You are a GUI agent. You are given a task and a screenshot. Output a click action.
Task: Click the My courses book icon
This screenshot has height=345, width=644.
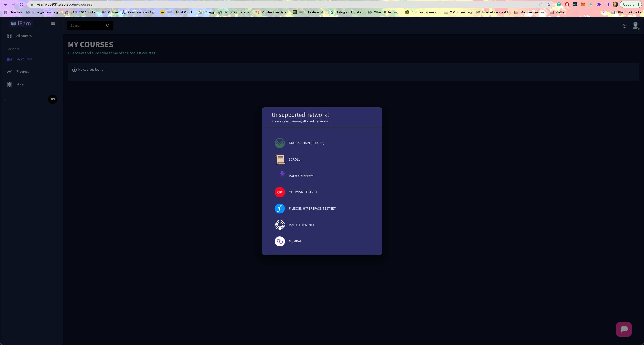click(9, 59)
